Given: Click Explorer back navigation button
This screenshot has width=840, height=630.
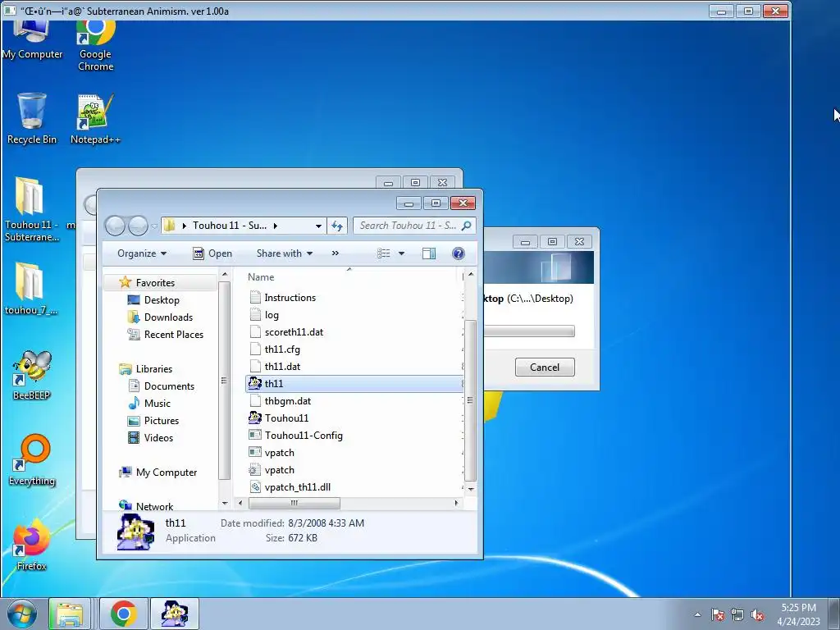Looking at the screenshot, I should pyautogui.click(x=115, y=226).
